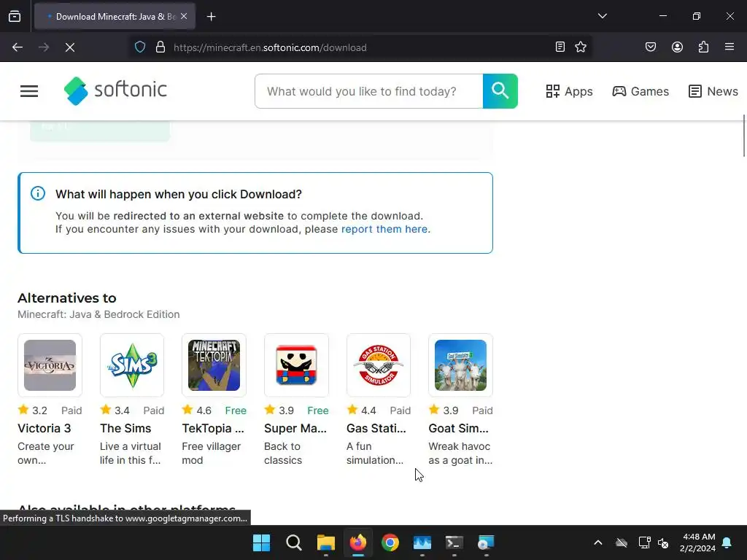Expand the list all tabs chevron
Screen dimensions: 747x560
602,16
